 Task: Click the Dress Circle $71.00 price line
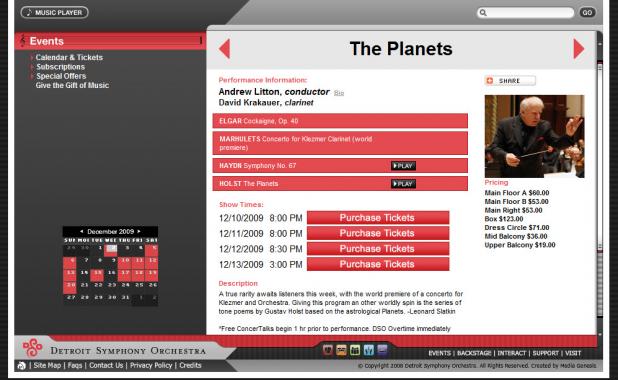(517, 227)
